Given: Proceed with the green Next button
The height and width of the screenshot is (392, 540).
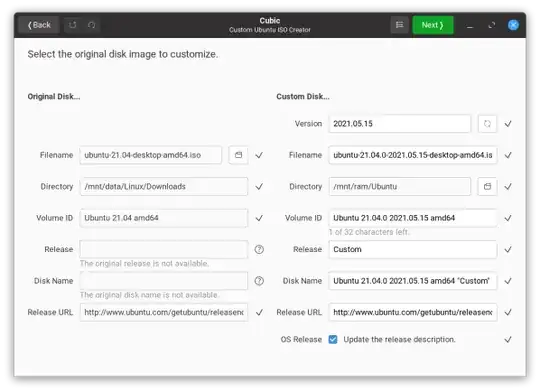Looking at the screenshot, I should coord(433,25).
